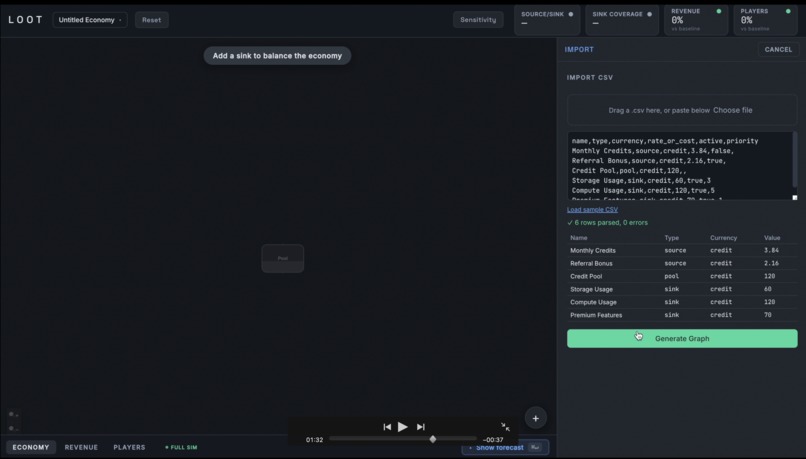Click the Generate Graph button
This screenshot has height=459, width=806.
coord(682,339)
